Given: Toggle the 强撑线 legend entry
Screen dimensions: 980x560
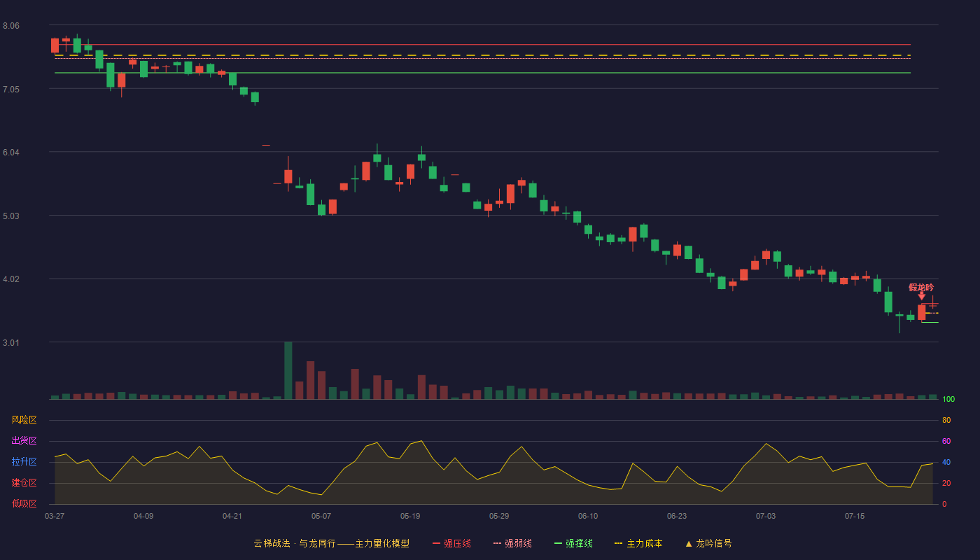Looking at the screenshot, I should (x=573, y=543).
